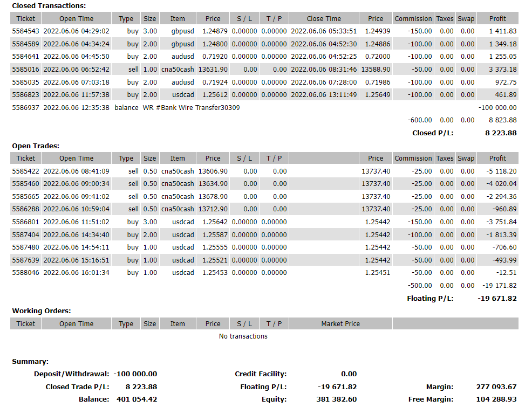The image size is (532, 414).
Task: Select balance ticket number 5586937
Action: click(x=25, y=108)
